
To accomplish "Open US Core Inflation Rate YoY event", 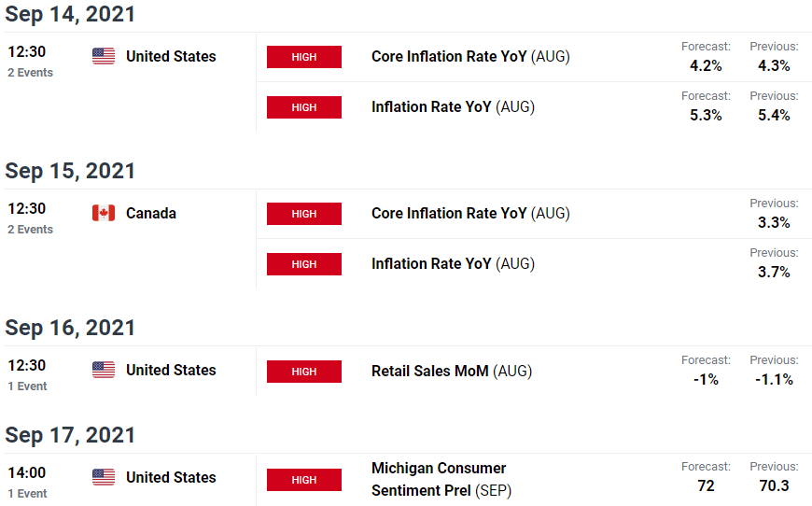I will (x=470, y=56).
